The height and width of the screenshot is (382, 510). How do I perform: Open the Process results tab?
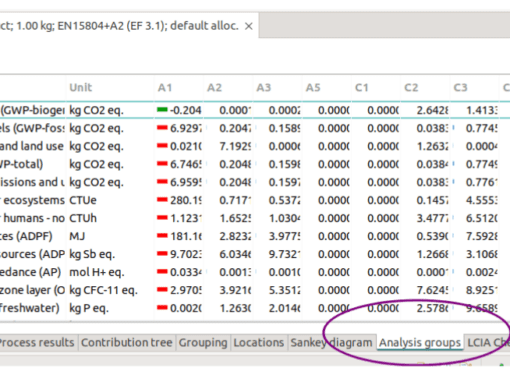(36, 343)
